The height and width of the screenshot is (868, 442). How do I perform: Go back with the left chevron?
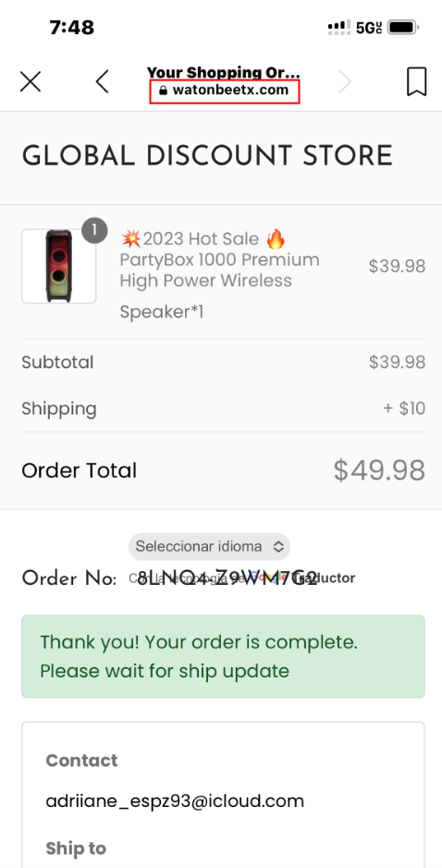[102, 82]
